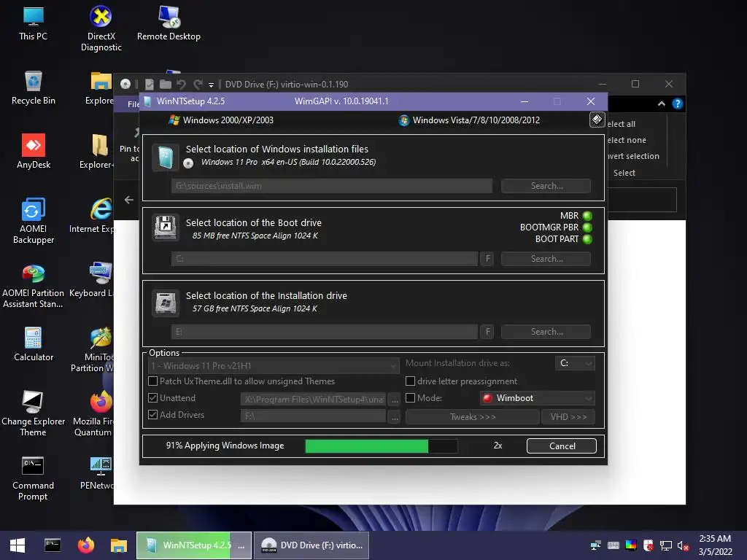Click F format button for Boot drive
The image size is (747, 560).
[x=487, y=259]
